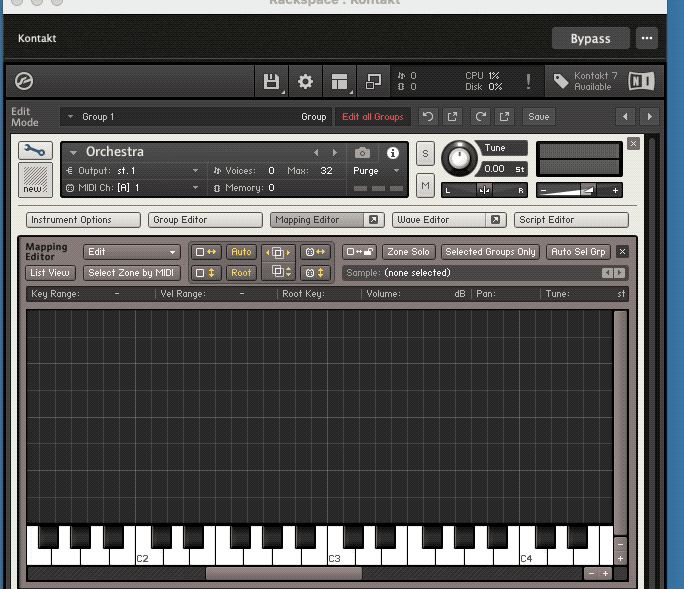This screenshot has height=589, width=684.
Task: Toggle Auto Sel Grp
Action: click(x=578, y=252)
